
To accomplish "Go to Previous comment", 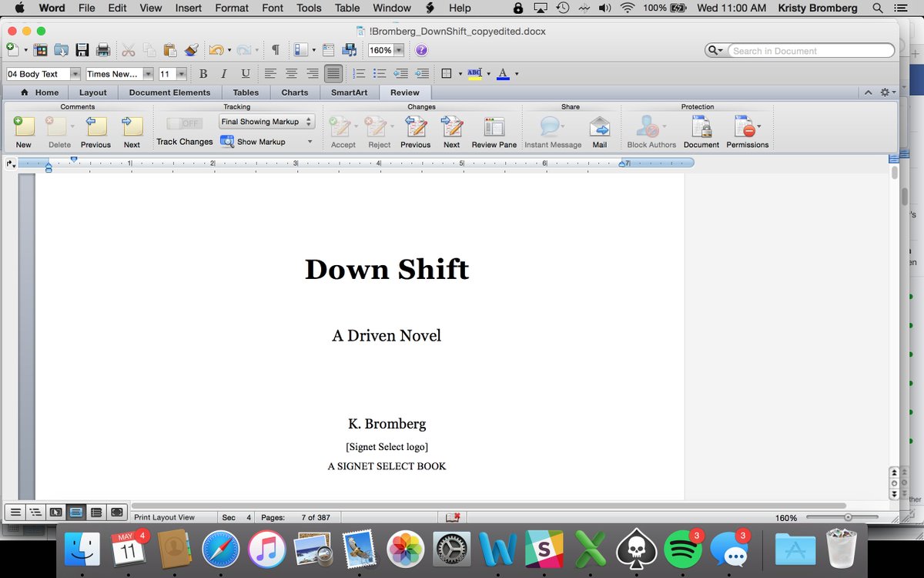I will 96,132.
